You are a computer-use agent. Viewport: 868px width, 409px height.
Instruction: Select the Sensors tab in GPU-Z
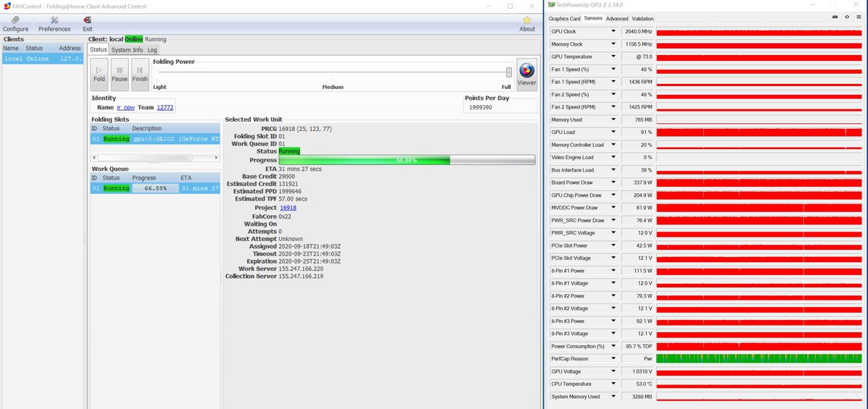tap(593, 18)
